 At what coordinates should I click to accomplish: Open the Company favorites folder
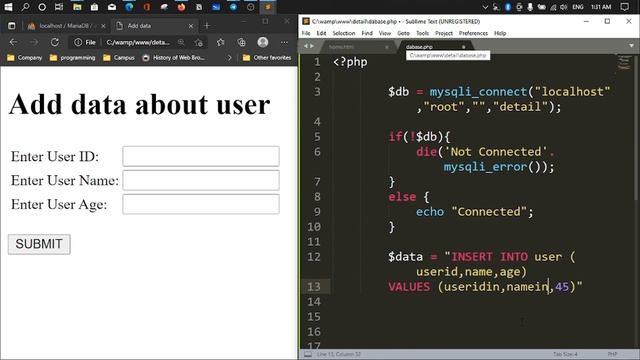coord(24,58)
